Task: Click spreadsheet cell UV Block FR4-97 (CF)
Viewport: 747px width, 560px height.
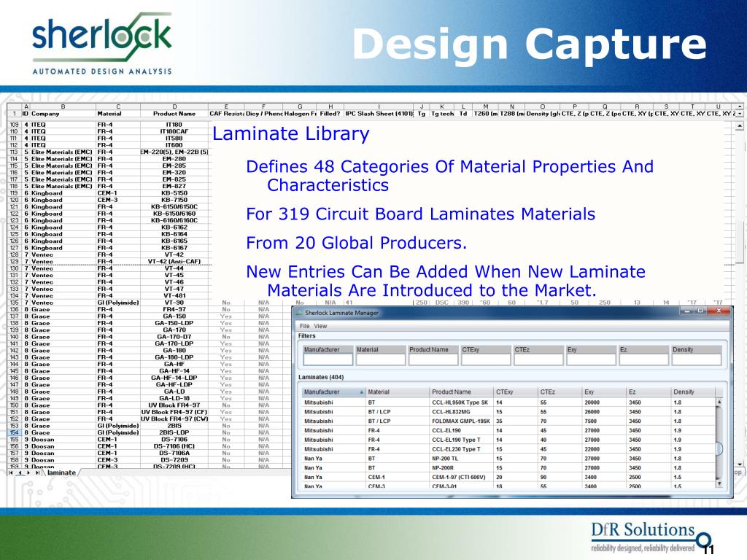Action: [174, 412]
